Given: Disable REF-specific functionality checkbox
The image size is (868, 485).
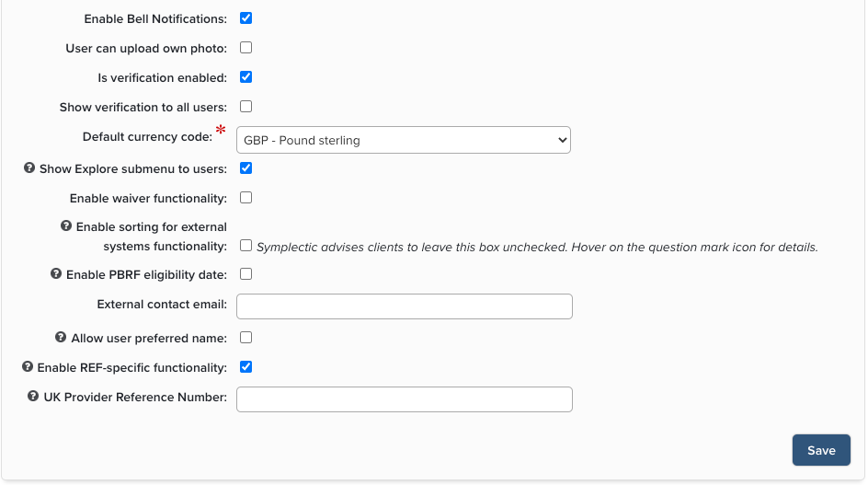Looking at the screenshot, I should pyautogui.click(x=246, y=367).
